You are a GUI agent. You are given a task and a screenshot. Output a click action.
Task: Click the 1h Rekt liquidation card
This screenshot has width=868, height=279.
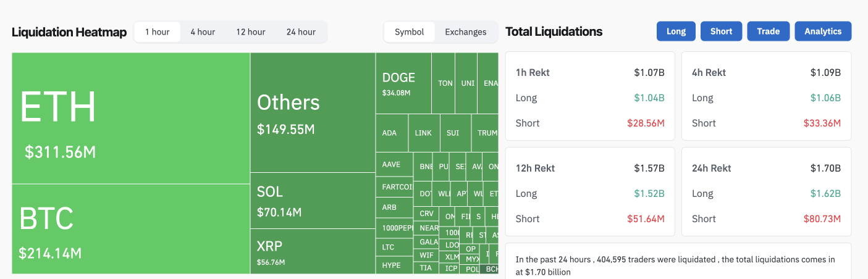click(x=590, y=96)
